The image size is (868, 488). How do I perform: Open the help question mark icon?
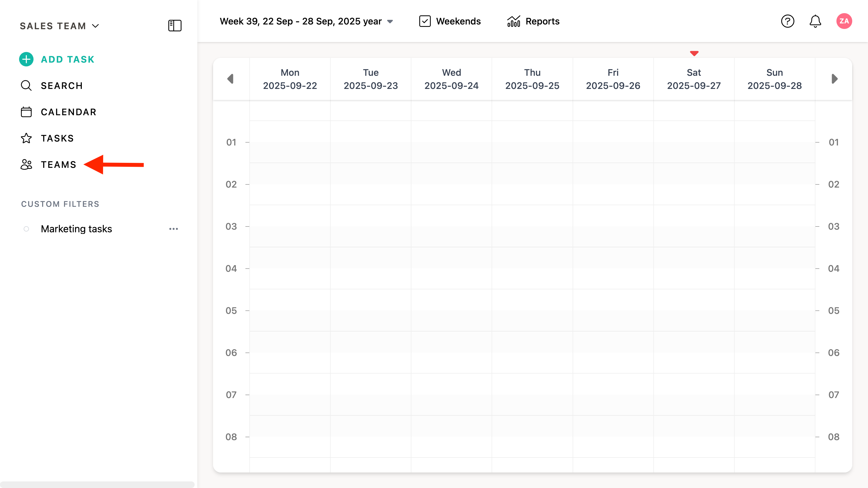(788, 21)
